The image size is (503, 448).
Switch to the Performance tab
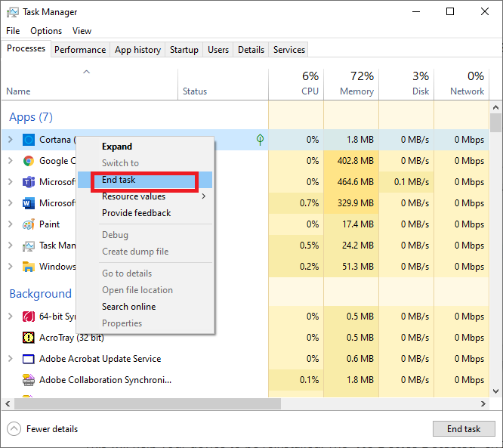tap(80, 50)
